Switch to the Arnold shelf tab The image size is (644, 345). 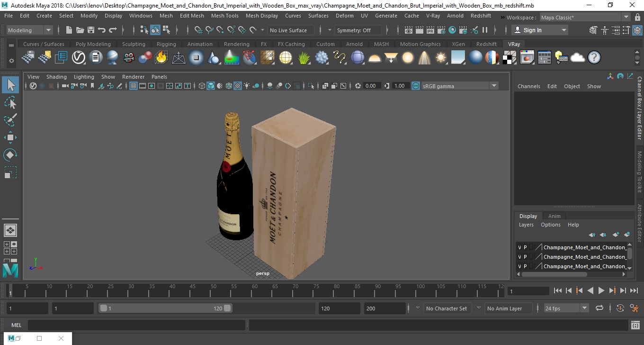[x=354, y=44]
